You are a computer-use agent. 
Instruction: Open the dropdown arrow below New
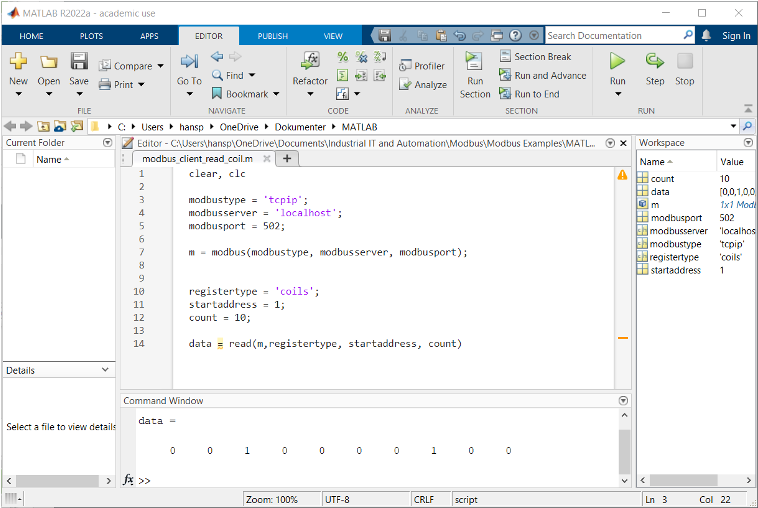coord(18,94)
